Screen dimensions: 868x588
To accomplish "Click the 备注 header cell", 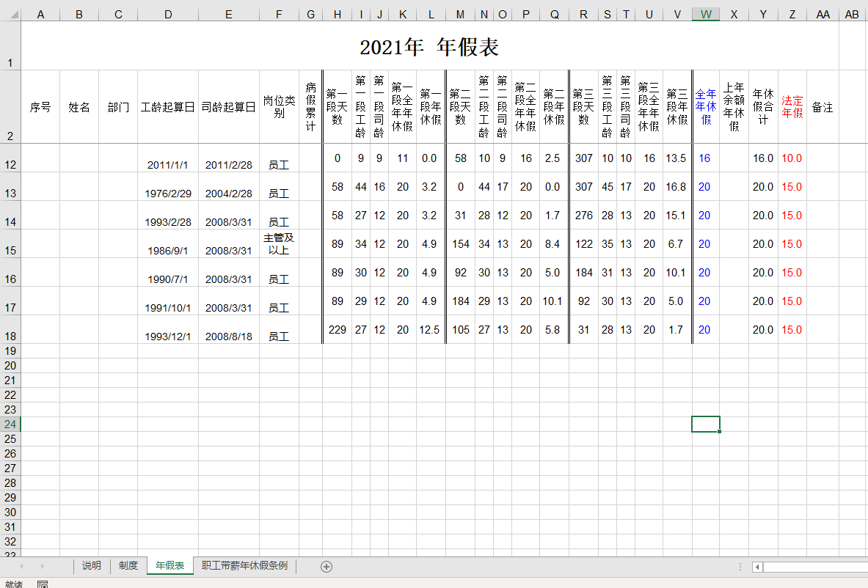I will (823, 107).
